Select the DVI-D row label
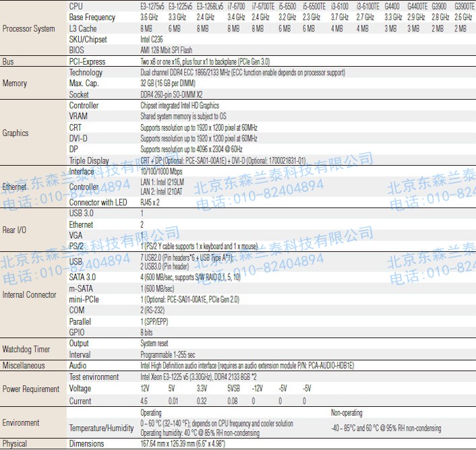The height and width of the screenshot is (450, 476). (x=78, y=138)
